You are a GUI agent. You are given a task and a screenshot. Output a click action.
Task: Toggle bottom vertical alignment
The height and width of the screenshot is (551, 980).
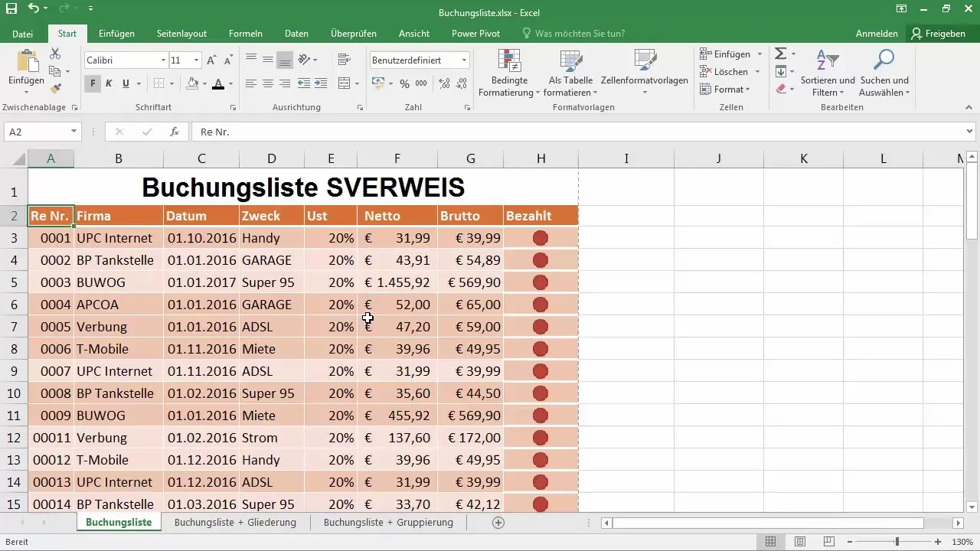[x=285, y=60]
